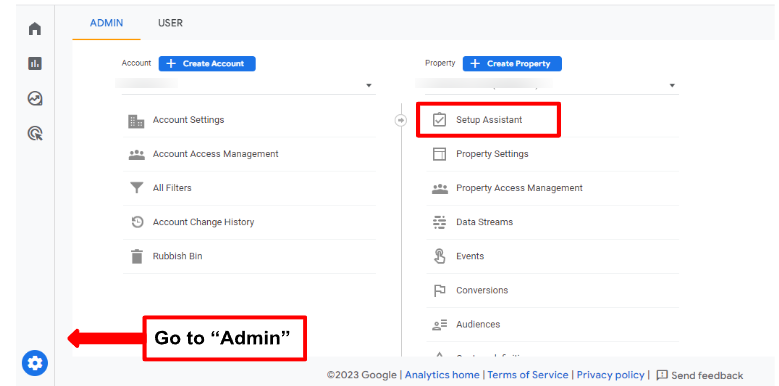Open Reports bar chart icon in sidebar
779x386 pixels.
(35, 63)
